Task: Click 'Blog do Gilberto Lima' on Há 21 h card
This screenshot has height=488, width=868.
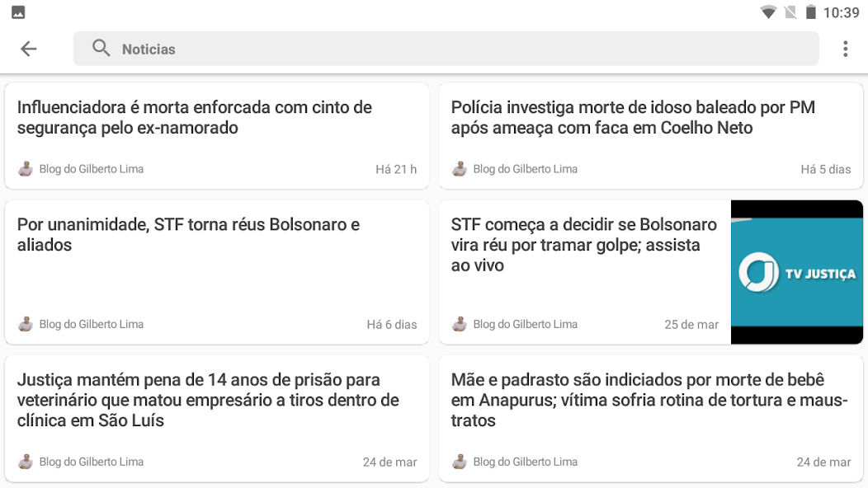Action: 92,169
